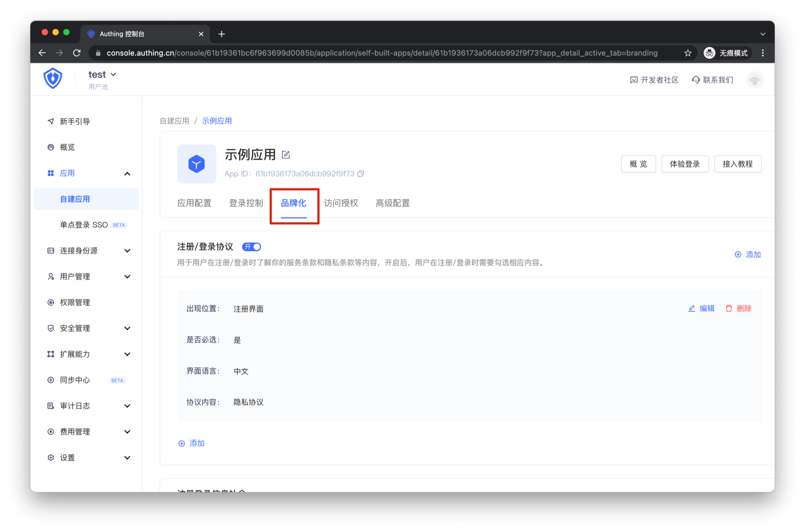Toggle off the 注册/登录协议 switch
This screenshot has height=532, width=805.
[x=252, y=247]
